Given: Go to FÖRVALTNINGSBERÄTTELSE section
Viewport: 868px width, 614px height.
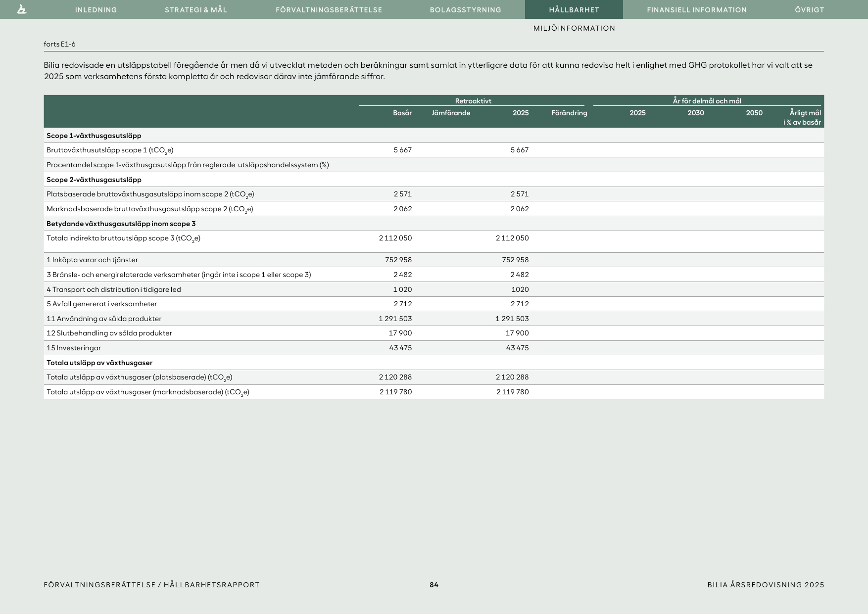Looking at the screenshot, I should pyautogui.click(x=329, y=10).
